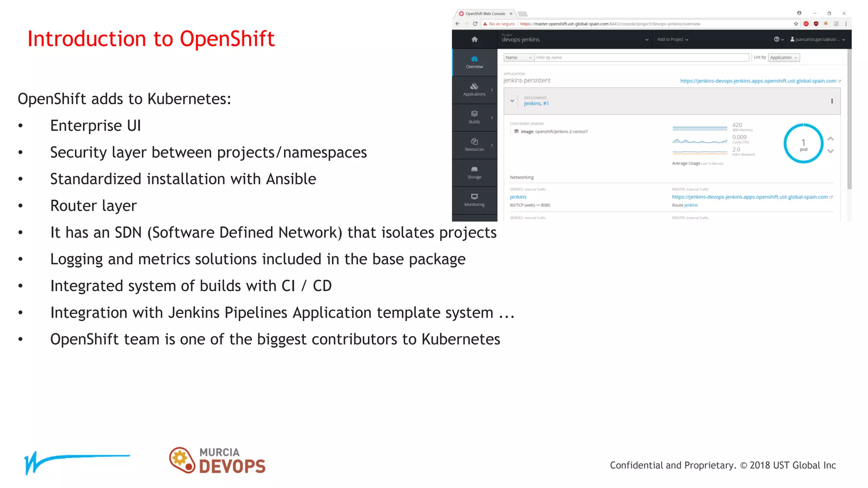The width and height of the screenshot is (868, 488).
Task: Click the Murcia DevOps logo
Action: tap(217, 460)
